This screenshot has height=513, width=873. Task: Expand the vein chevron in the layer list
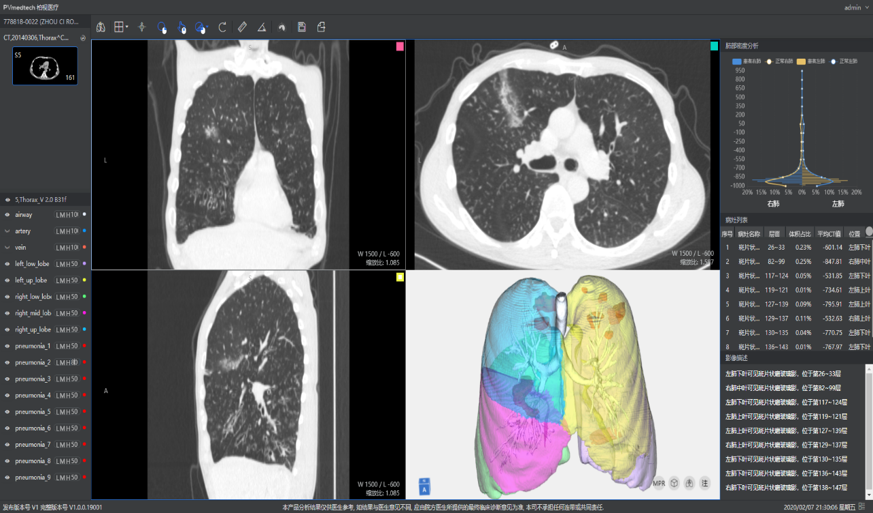click(7, 247)
